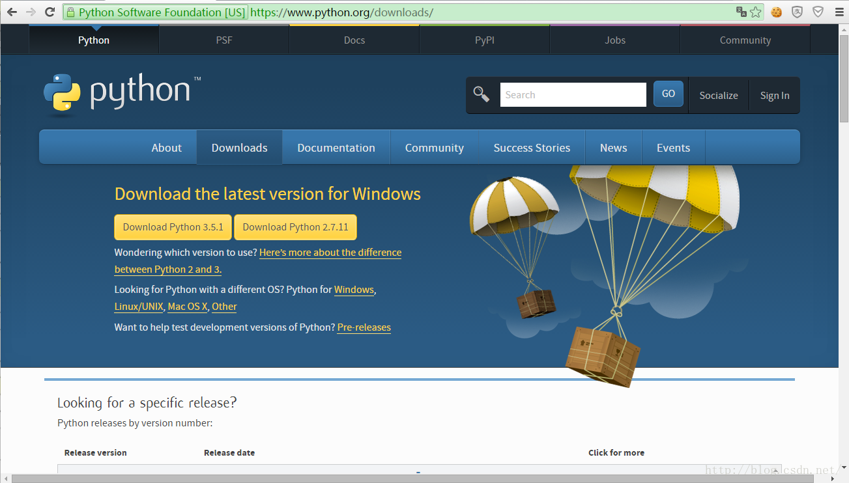Screen dimensions: 849x483
Task: Follow the Other platforms link
Action: [x=224, y=306]
